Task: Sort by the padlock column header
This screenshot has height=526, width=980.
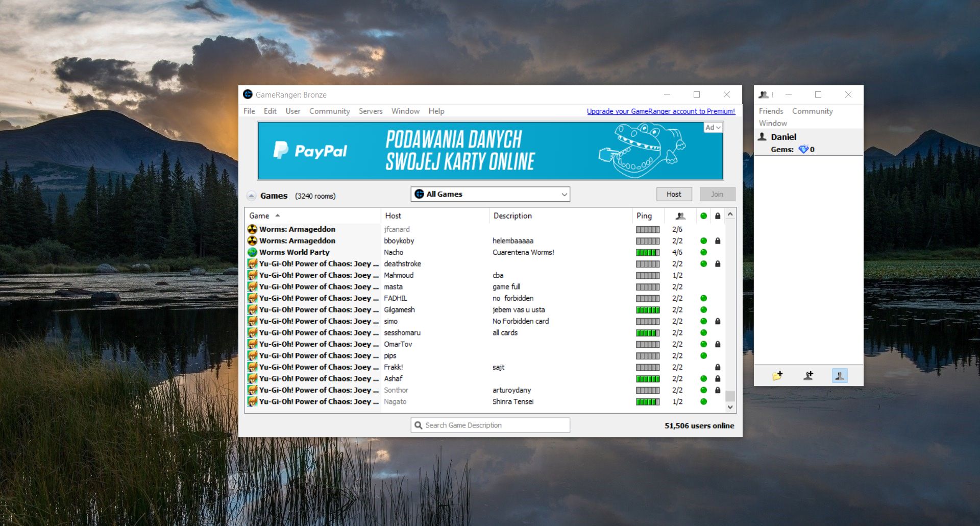Action: point(718,216)
